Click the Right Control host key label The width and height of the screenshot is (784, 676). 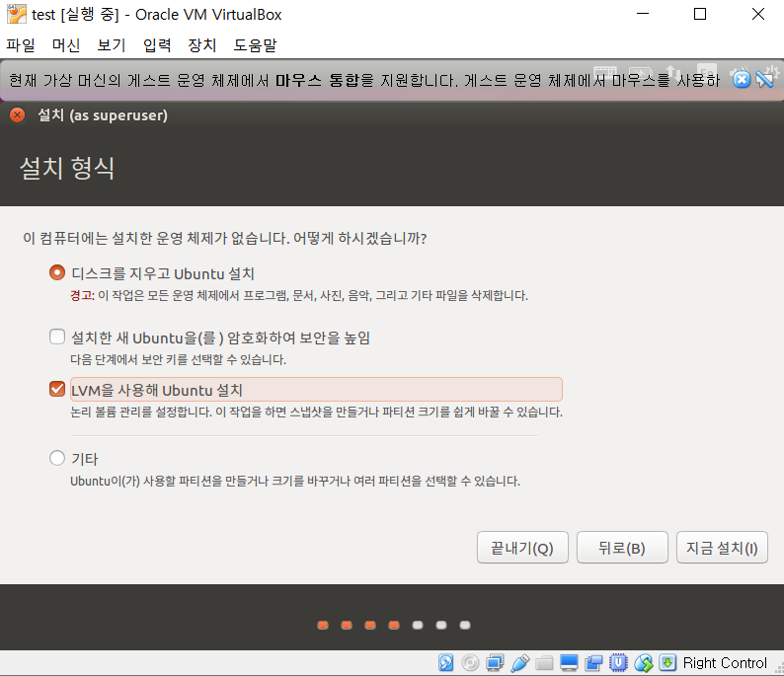(x=725, y=663)
